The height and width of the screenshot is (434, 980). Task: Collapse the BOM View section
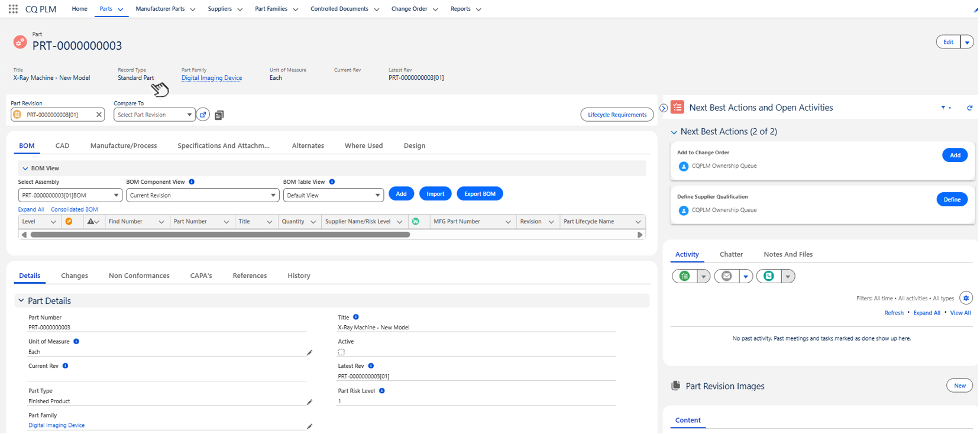(x=25, y=169)
